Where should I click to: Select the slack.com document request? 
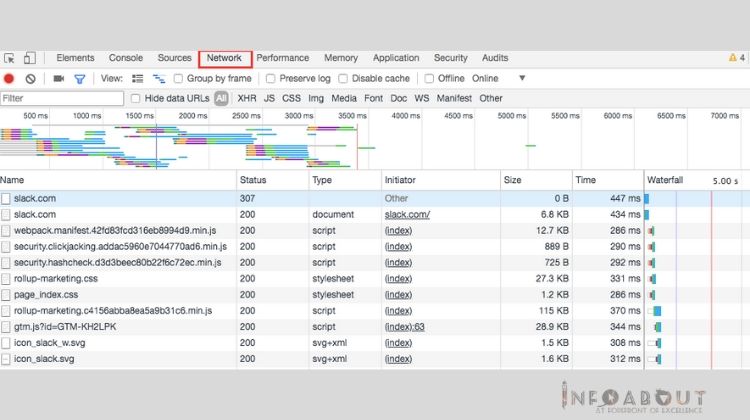(375, 215)
